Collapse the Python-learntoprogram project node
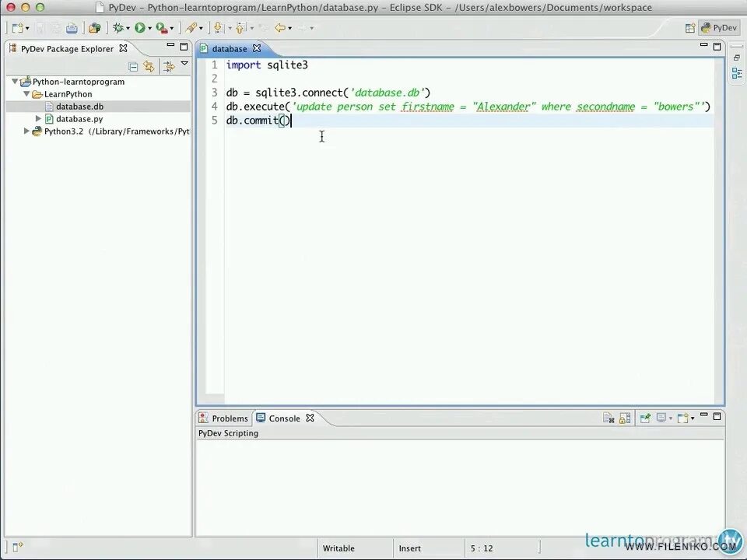 [15, 82]
